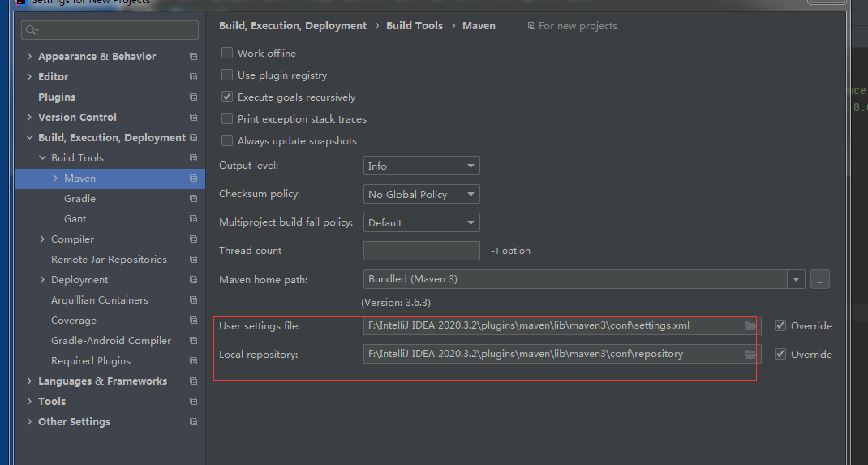Viewport: 868px width, 465px height.
Task: Collapse Build, Execution, Deployment section
Action: point(29,137)
